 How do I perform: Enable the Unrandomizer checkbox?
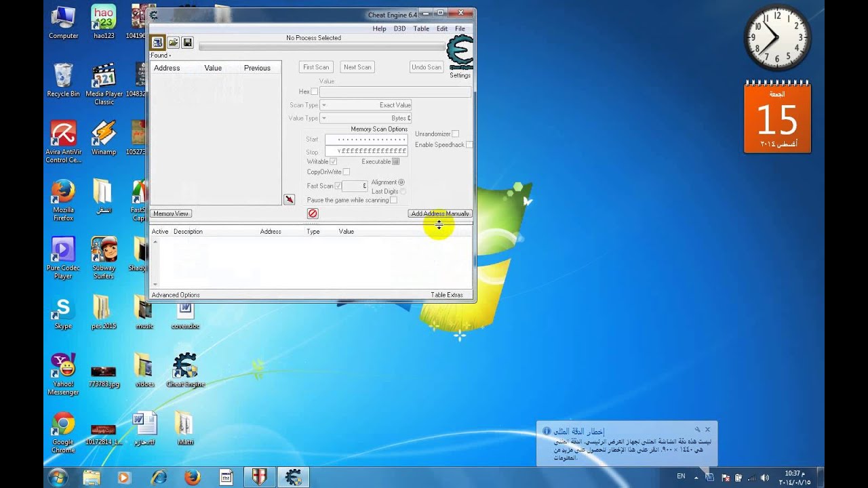(x=455, y=134)
